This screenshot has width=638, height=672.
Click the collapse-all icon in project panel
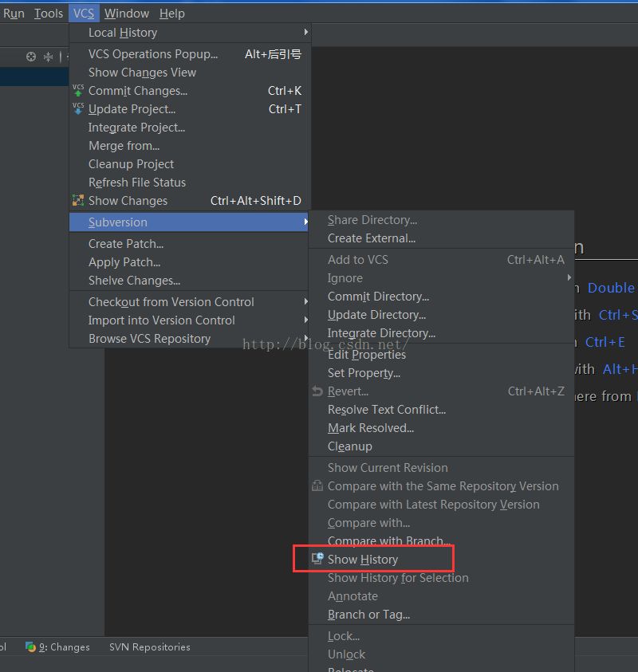(48, 57)
